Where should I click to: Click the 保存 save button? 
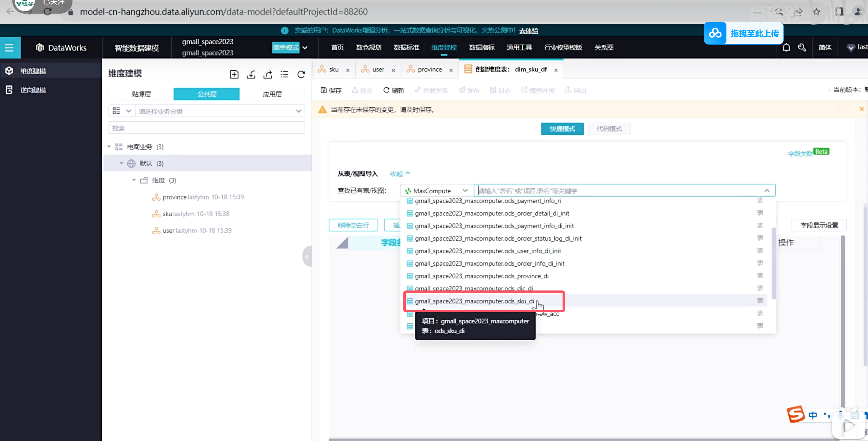click(x=331, y=90)
